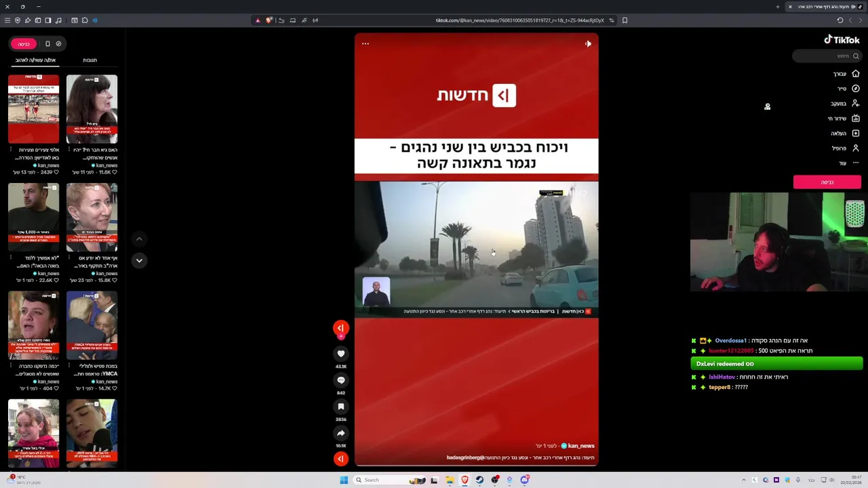Reload the page with refresh icon

pyautogui.click(x=840, y=20)
